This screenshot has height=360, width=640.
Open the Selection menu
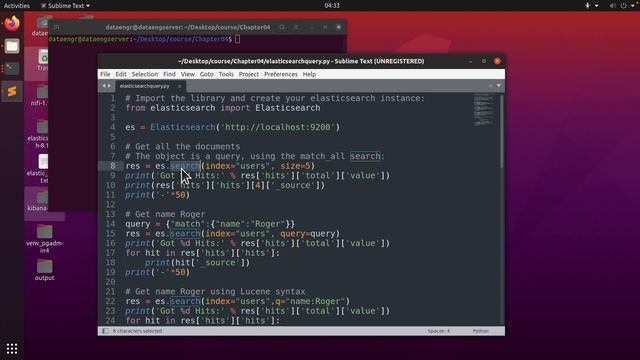144,74
